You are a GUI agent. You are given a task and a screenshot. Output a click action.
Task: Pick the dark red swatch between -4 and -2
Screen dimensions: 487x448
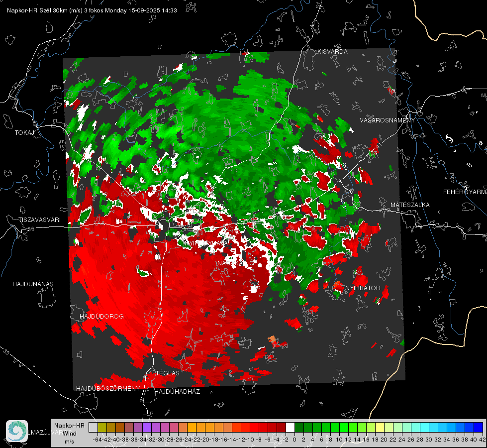pyautogui.click(x=281, y=428)
